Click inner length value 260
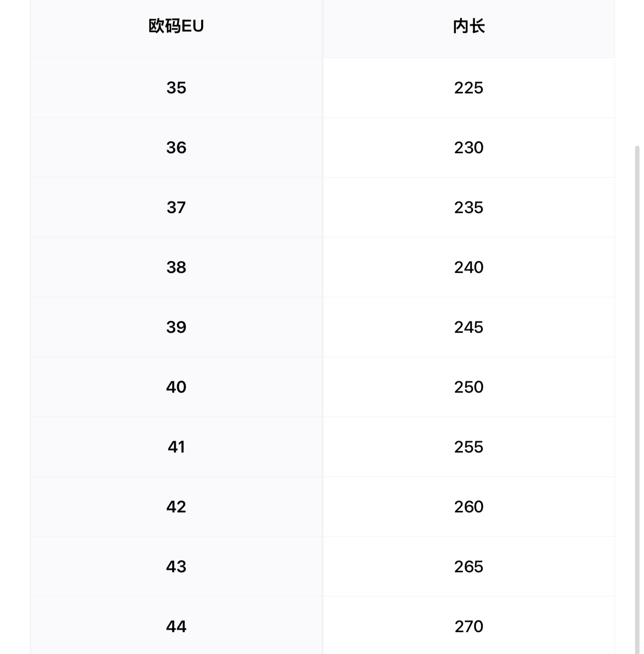The image size is (644, 654). pyautogui.click(x=469, y=507)
